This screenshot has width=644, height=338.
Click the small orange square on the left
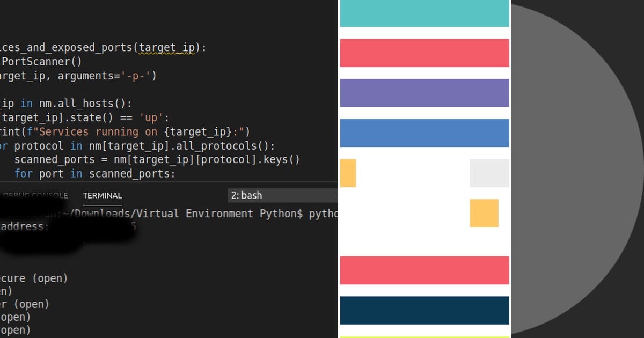[x=348, y=173]
